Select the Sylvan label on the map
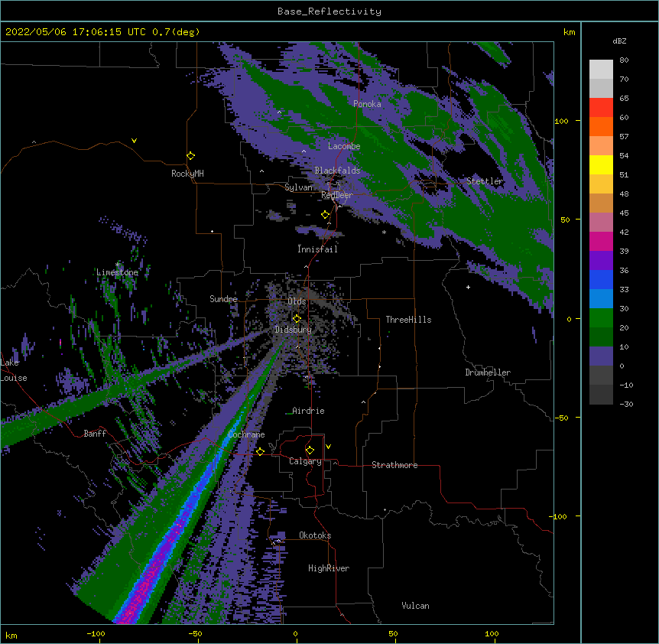Image resolution: width=659 pixels, height=644 pixels. (x=299, y=187)
